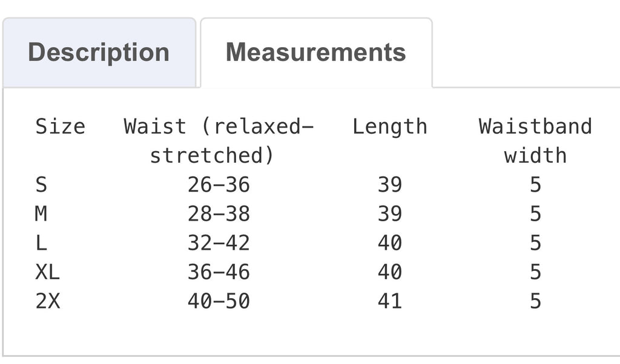Click the Length column header

(390, 127)
